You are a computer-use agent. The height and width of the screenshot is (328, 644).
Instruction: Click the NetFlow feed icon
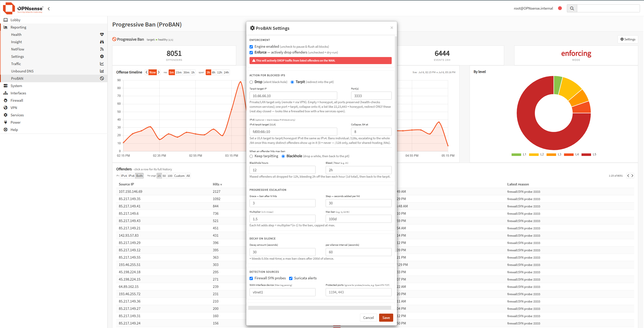pyautogui.click(x=102, y=49)
